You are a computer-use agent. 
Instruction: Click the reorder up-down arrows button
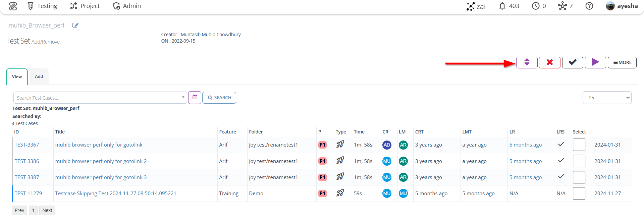click(527, 62)
